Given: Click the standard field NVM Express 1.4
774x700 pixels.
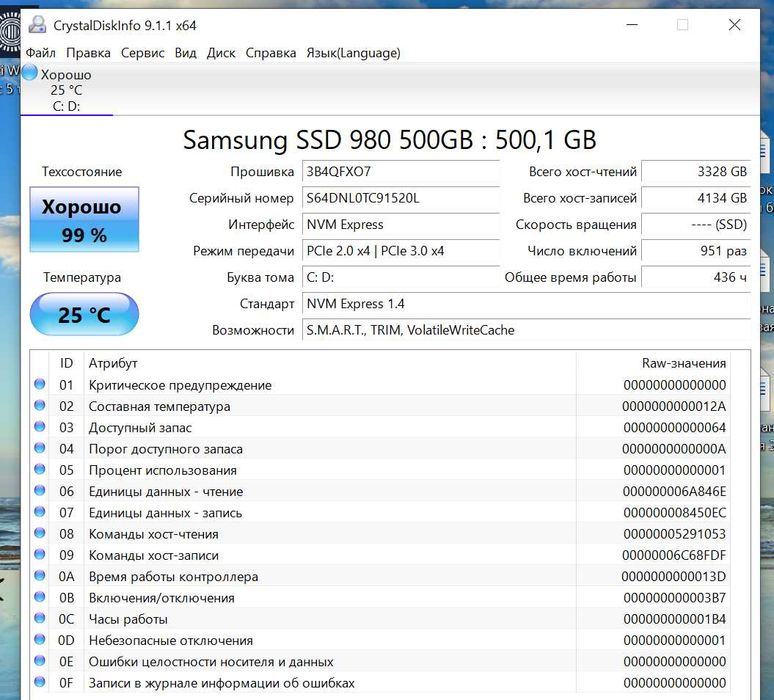Looking at the screenshot, I should click(526, 304).
